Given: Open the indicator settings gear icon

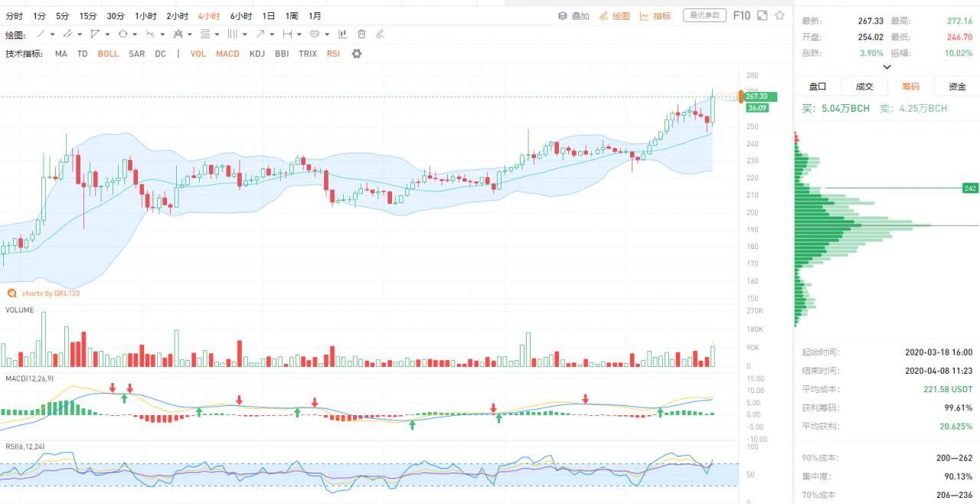Looking at the screenshot, I should click(356, 54).
